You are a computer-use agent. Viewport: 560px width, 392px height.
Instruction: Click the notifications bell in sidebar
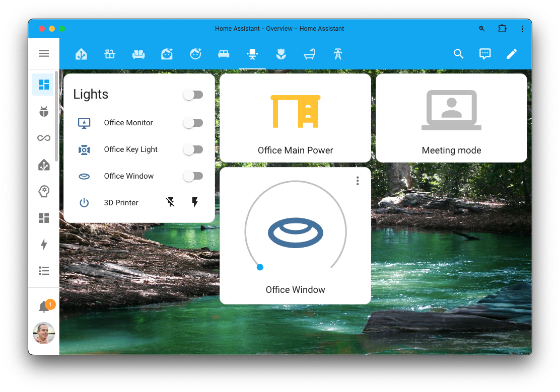click(x=44, y=306)
